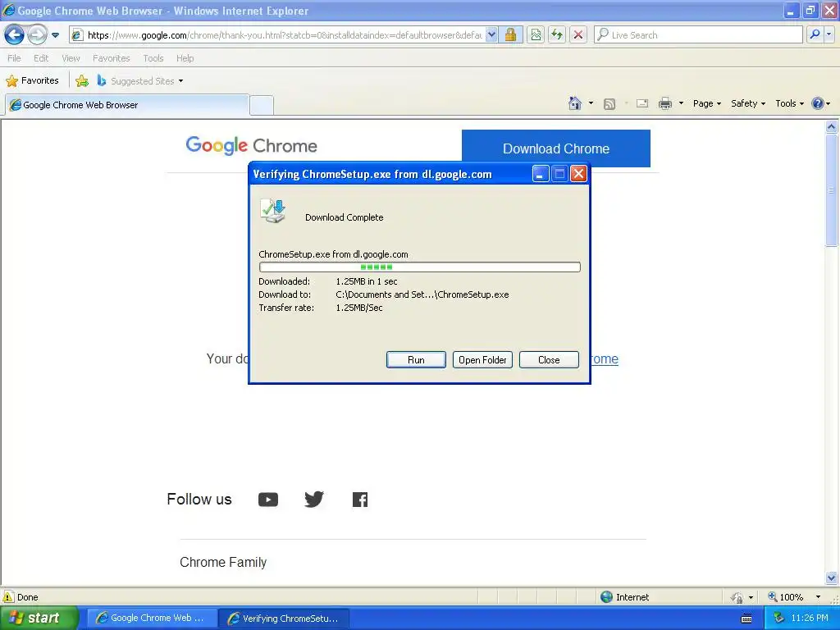The width and height of the screenshot is (840, 630).
Task: Click Open Folder in the download dialog
Action: pos(482,360)
